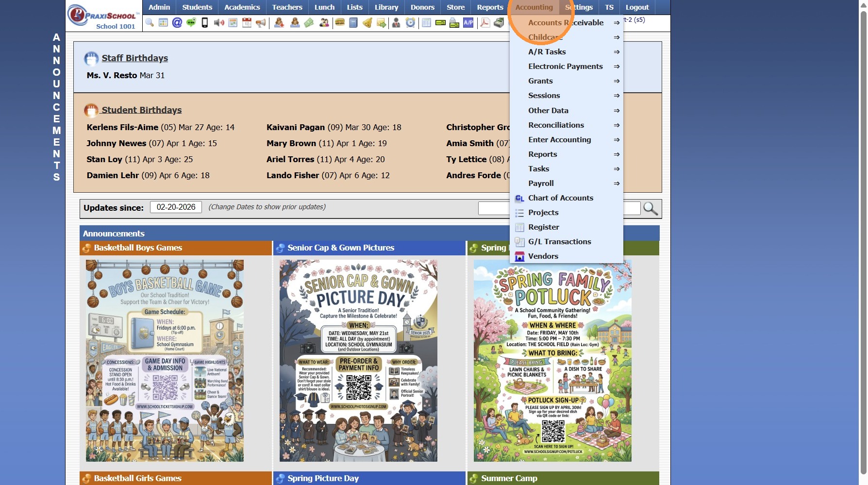The height and width of the screenshot is (485, 868).
Task: Click the add student icon with red plus
Action: pos(279,23)
